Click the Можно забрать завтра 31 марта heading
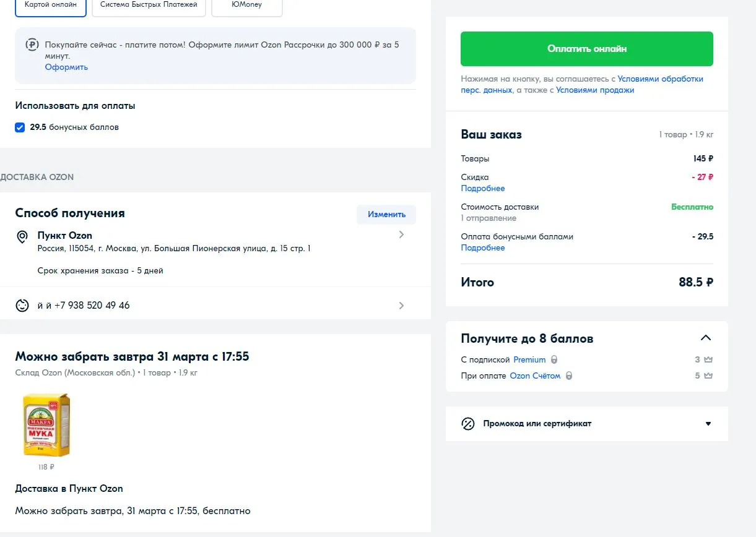756x537 pixels. coord(132,356)
